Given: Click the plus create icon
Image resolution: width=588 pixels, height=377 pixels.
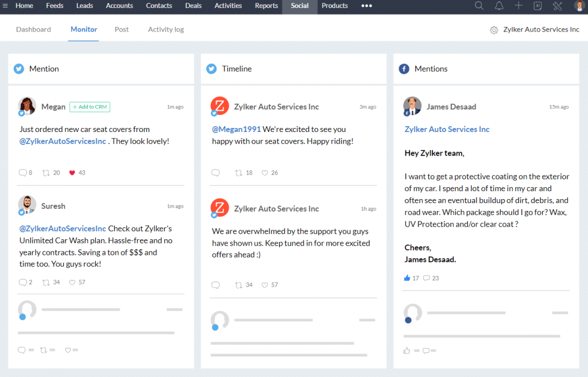Looking at the screenshot, I should coord(519,6).
